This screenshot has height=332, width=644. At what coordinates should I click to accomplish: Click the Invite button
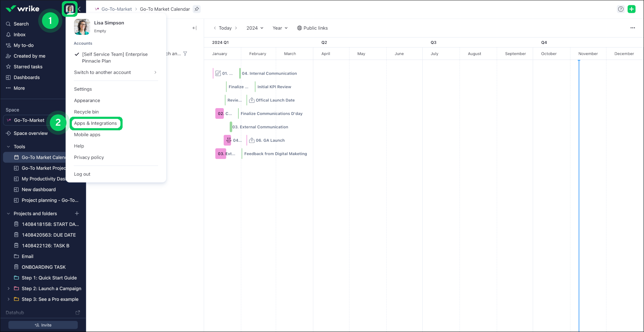coord(43,325)
